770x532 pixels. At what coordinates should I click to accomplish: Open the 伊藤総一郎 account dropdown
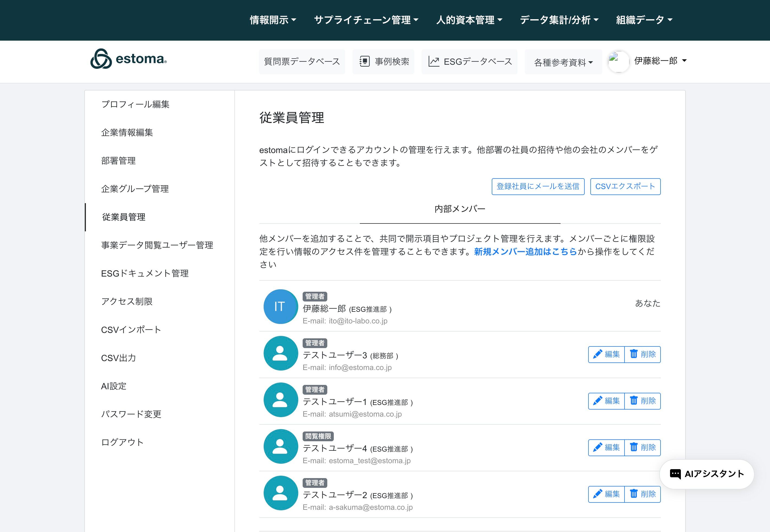[660, 61]
